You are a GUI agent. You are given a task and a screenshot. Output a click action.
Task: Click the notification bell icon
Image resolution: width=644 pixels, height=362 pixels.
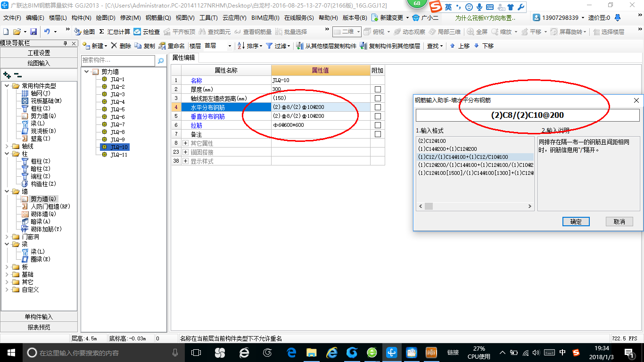tap(618, 17)
